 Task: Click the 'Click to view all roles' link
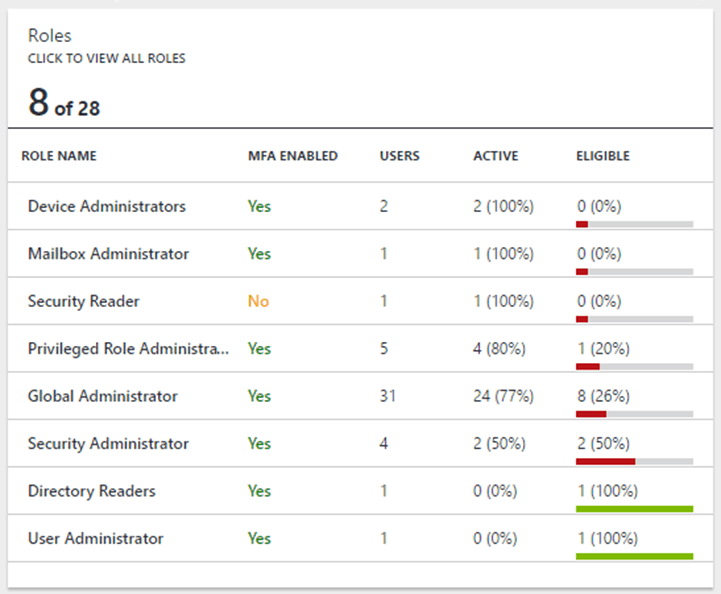[107, 58]
